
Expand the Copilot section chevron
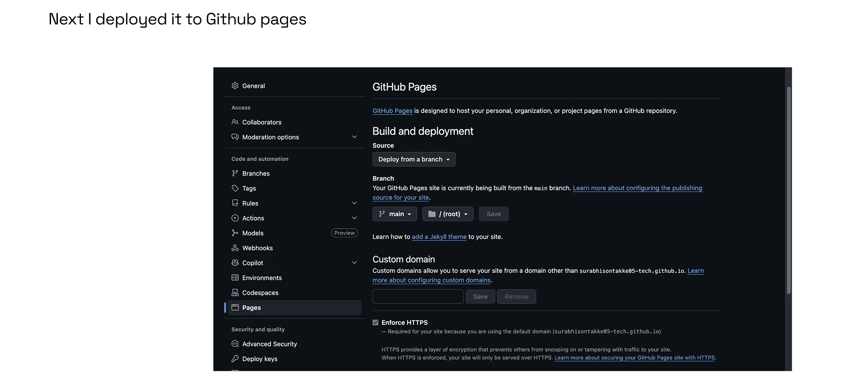(354, 262)
